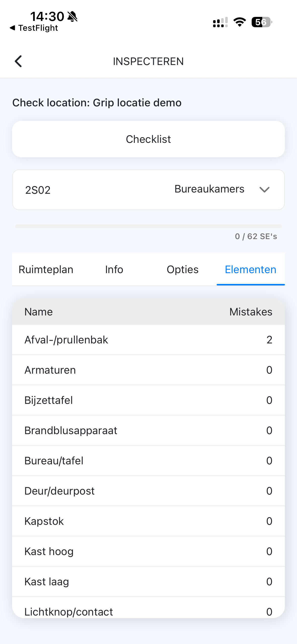
Task: Switch to the Info tab
Action: [x=114, y=269]
